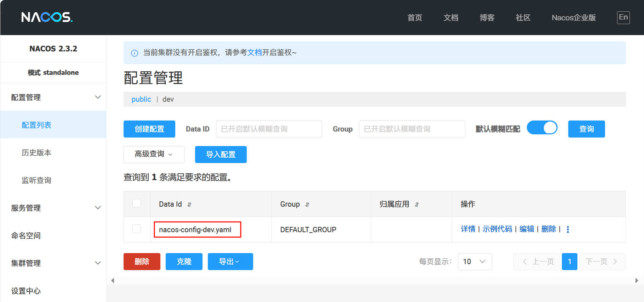644x302 pixels.
Task: Click page 1 pagination button
Action: coord(570,262)
